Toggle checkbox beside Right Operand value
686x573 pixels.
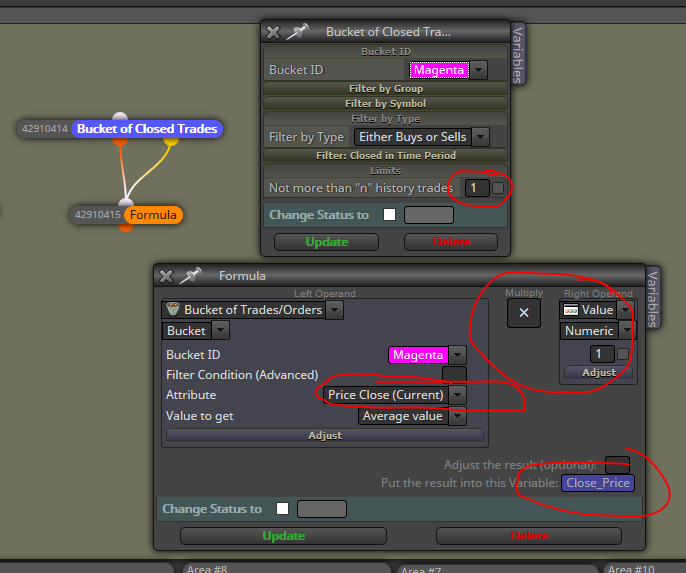623,354
